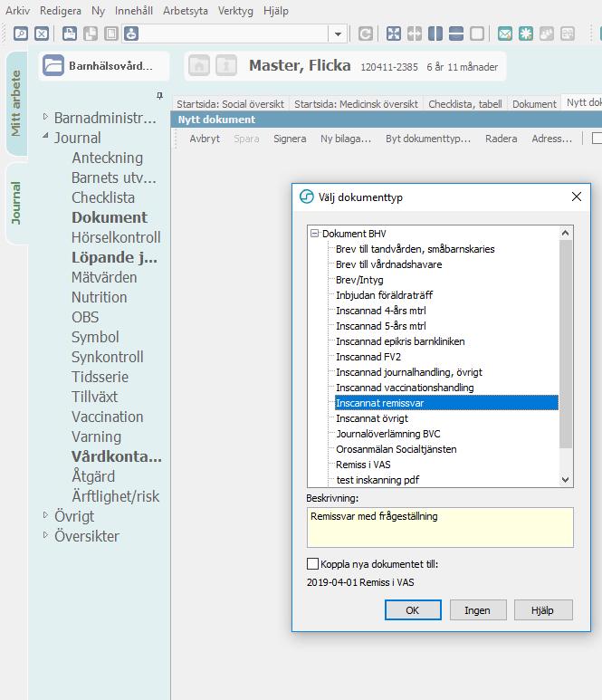Click the four-arrows expand layout icon

pyautogui.click(x=394, y=34)
